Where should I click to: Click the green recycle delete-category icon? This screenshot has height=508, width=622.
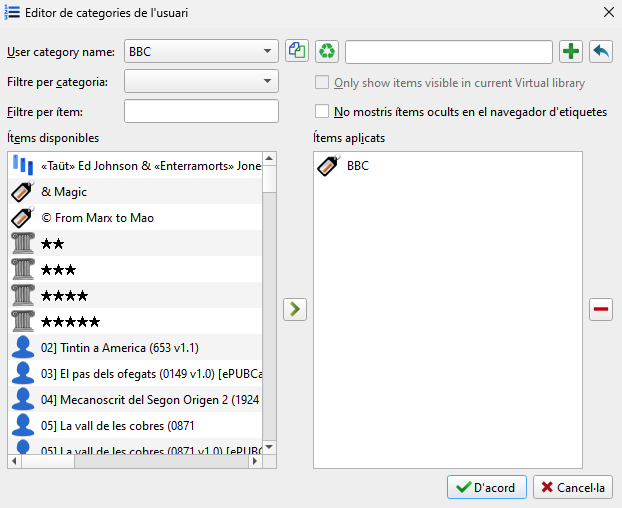point(327,51)
